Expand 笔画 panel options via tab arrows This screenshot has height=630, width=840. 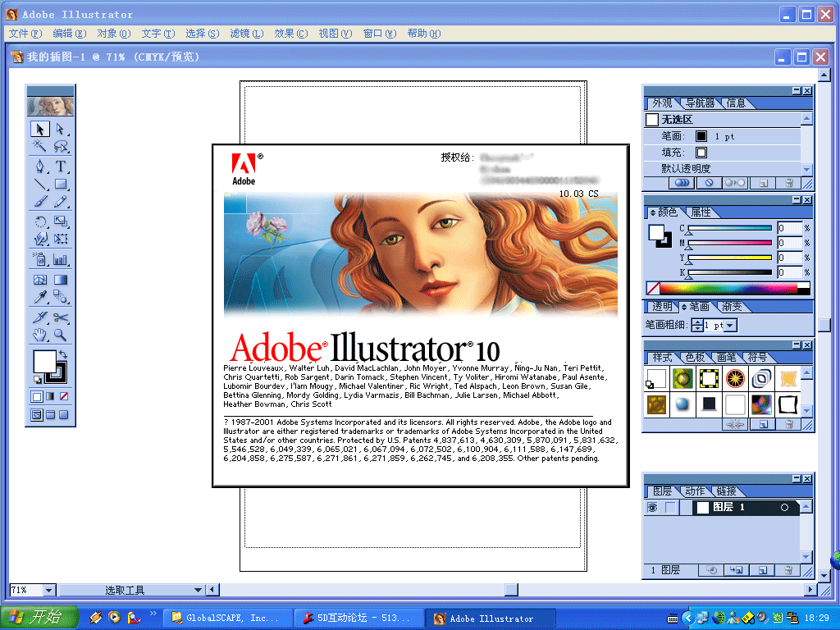click(x=683, y=307)
